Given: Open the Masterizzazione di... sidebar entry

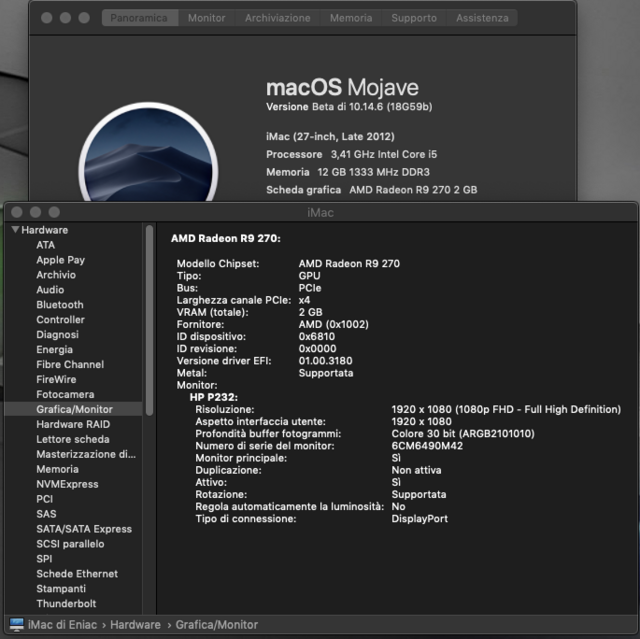Looking at the screenshot, I should coord(86,454).
